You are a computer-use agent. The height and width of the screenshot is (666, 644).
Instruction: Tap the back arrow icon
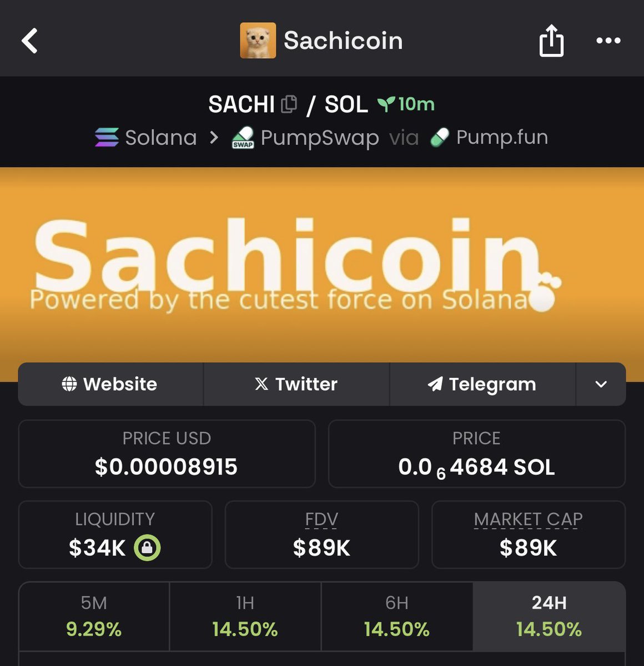click(x=30, y=41)
